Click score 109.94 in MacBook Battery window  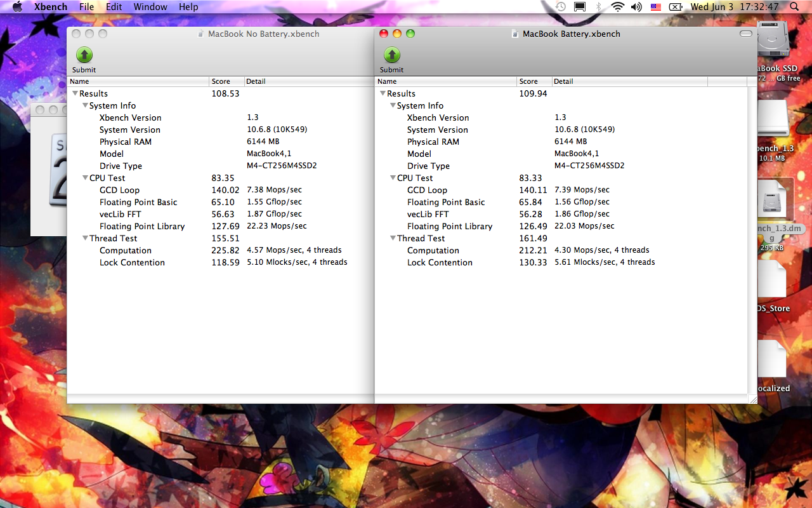click(x=533, y=93)
